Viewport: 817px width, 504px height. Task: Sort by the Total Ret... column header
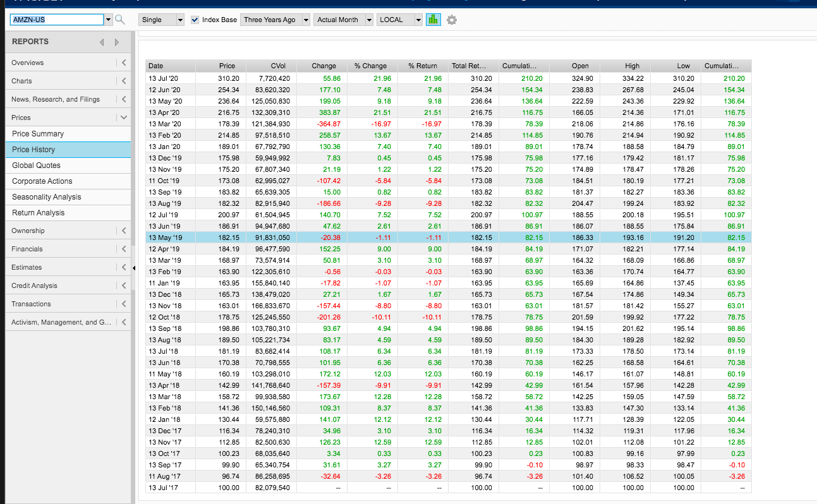tap(473, 66)
